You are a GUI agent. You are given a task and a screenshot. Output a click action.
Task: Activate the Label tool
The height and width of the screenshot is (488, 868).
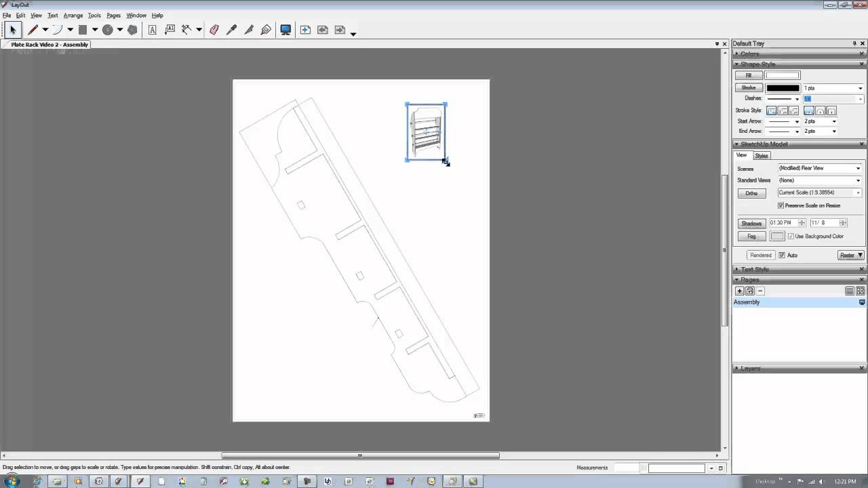(170, 30)
